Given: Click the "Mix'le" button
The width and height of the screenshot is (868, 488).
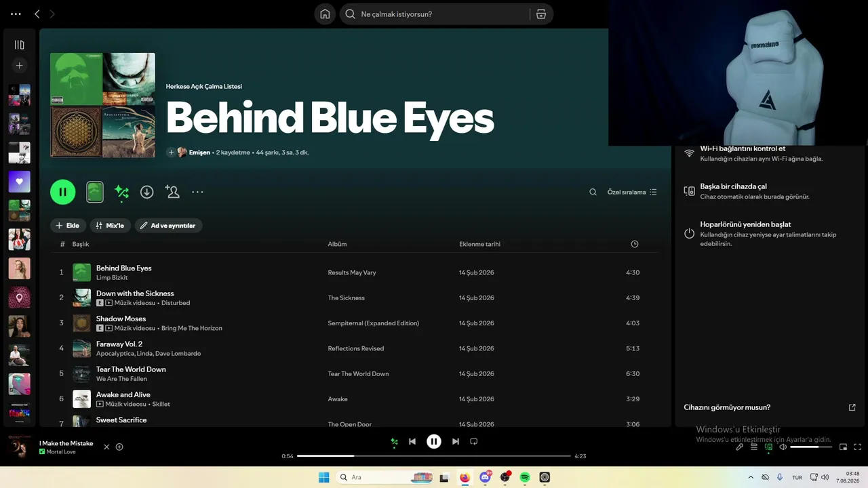Looking at the screenshot, I should tap(110, 226).
